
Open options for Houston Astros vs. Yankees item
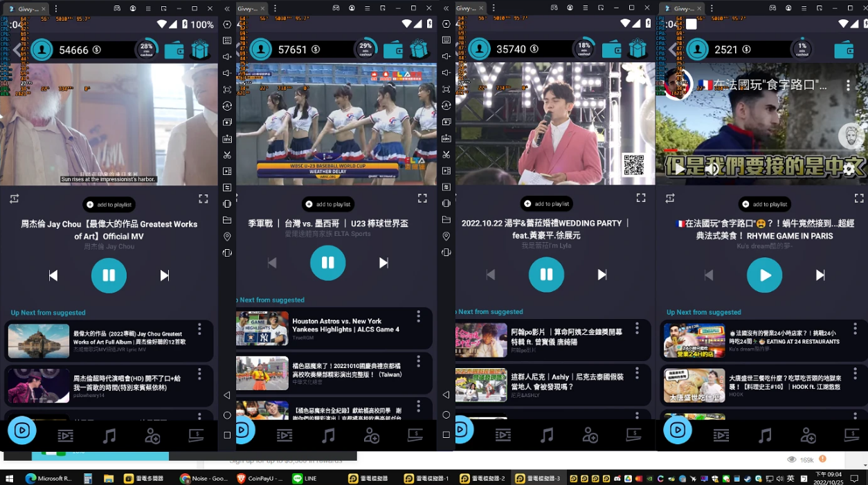[x=418, y=316]
